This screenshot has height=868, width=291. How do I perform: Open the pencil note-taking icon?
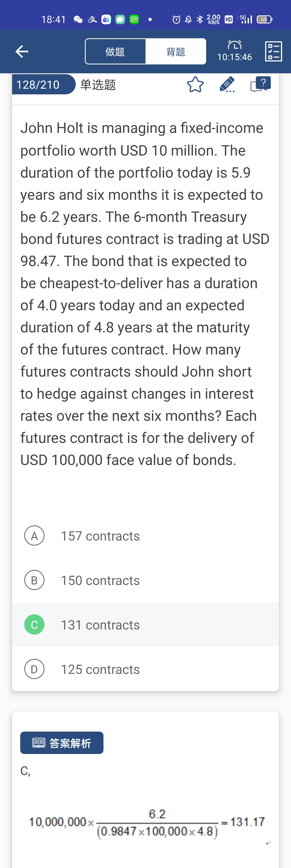[x=227, y=85]
